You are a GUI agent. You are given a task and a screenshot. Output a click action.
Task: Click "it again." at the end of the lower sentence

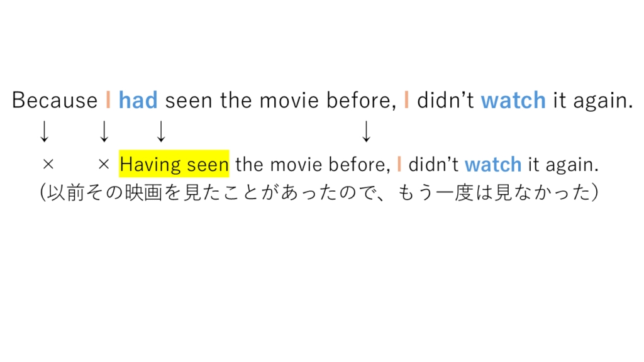[x=563, y=165]
